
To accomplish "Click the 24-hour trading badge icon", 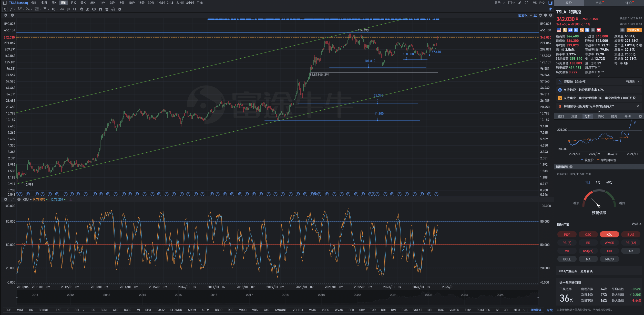I will click(x=570, y=30).
